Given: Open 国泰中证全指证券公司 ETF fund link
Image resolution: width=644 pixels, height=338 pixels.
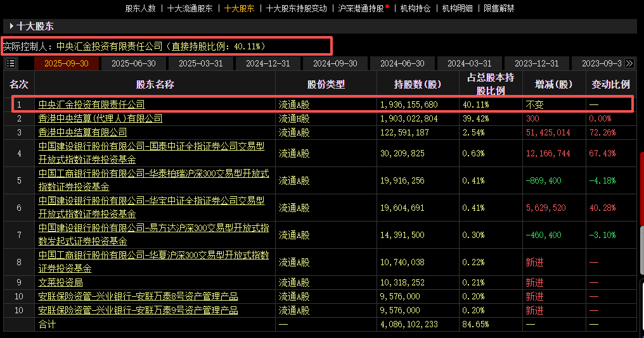Looking at the screenshot, I should tap(151, 153).
